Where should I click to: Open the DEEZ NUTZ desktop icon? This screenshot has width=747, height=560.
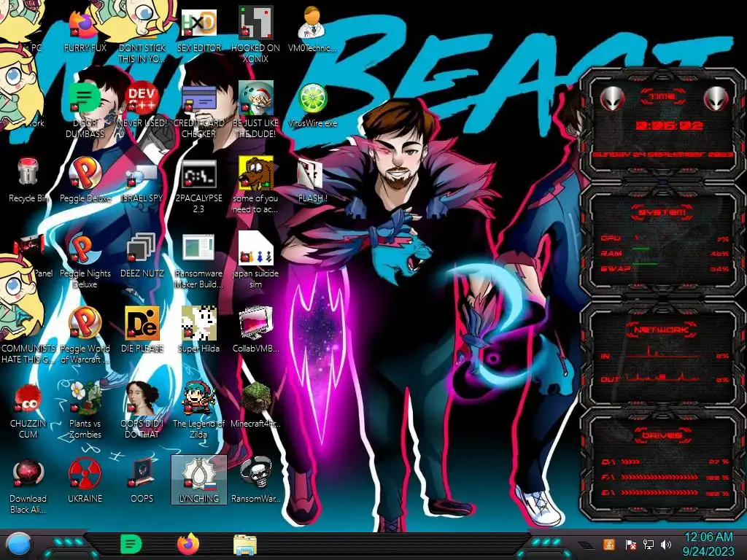[142, 256]
